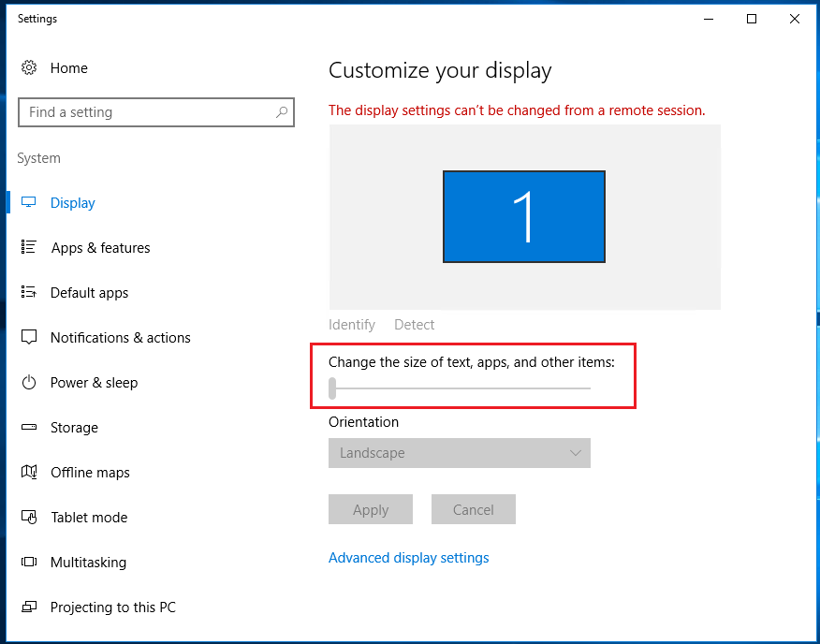Cancel the pending display changes
820x644 pixels.
click(473, 509)
